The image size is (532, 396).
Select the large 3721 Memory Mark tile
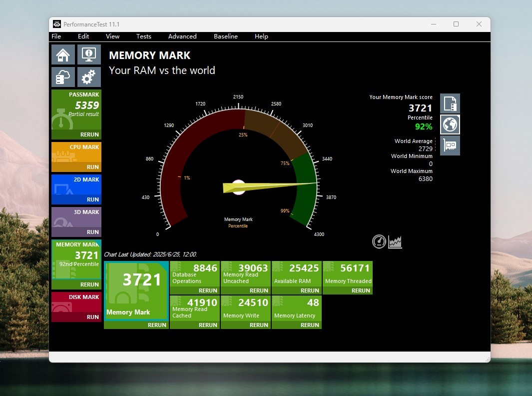point(136,291)
